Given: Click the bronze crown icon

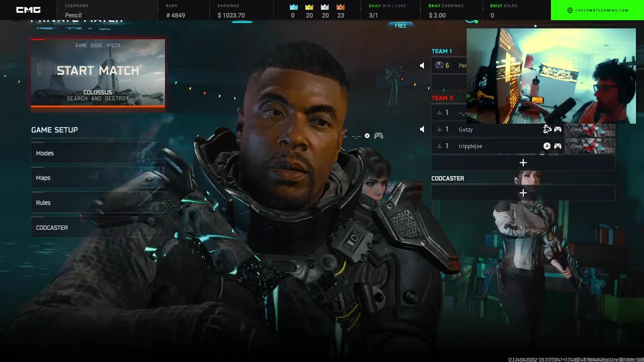Looking at the screenshot, I should tap(341, 7).
